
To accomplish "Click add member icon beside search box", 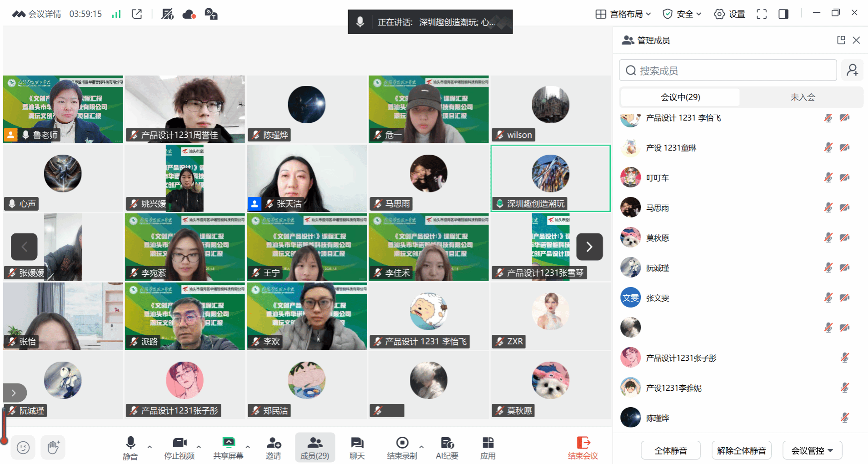I will [x=852, y=70].
